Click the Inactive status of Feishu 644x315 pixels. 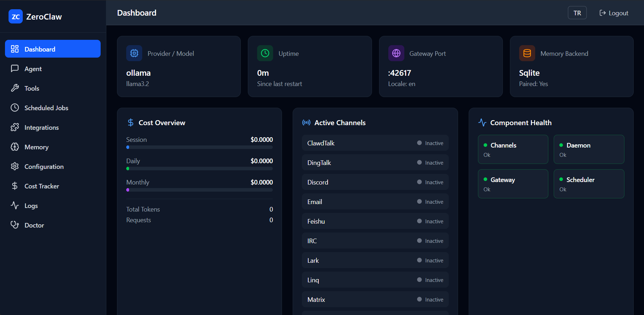[430, 221]
